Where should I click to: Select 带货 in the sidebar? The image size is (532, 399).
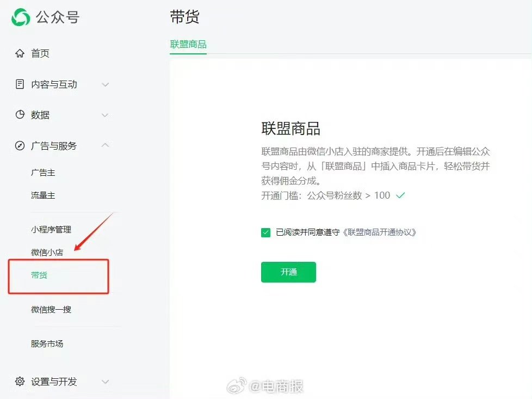click(39, 275)
